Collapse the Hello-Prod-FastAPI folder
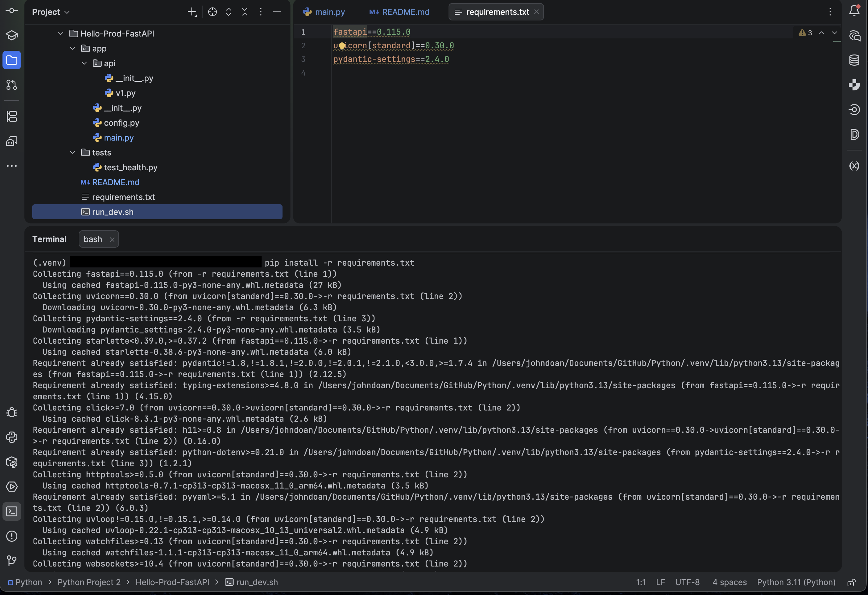This screenshot has height=595, width=868. 60,34
